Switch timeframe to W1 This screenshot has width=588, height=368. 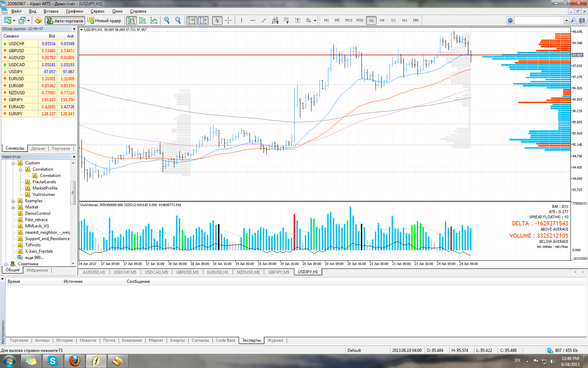[x=405, y=20]
